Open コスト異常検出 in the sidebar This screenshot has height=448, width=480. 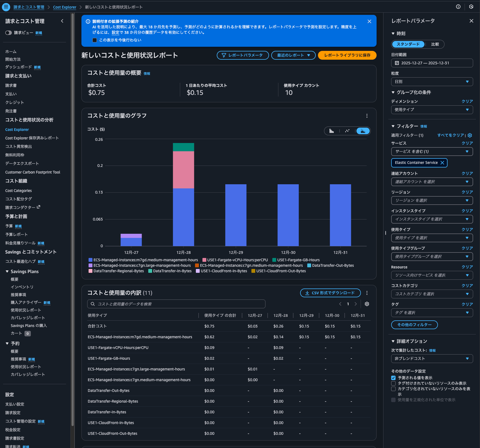pos(18,147)
